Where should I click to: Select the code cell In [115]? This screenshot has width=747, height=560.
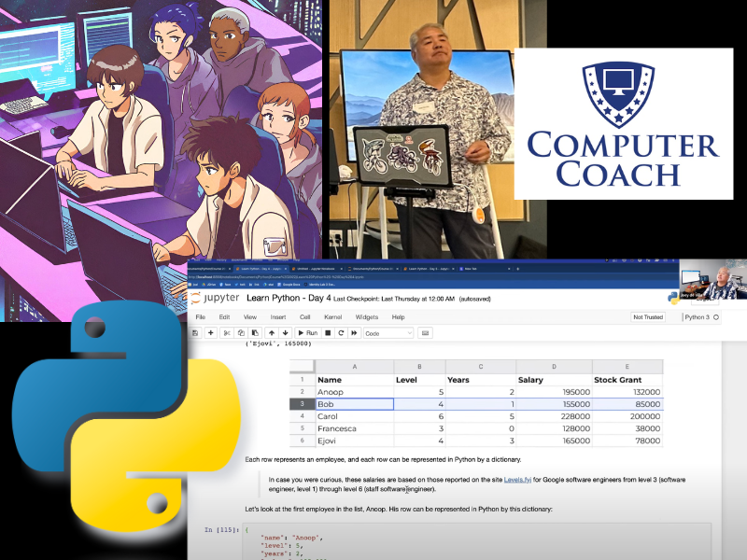[x=478, y=542]
